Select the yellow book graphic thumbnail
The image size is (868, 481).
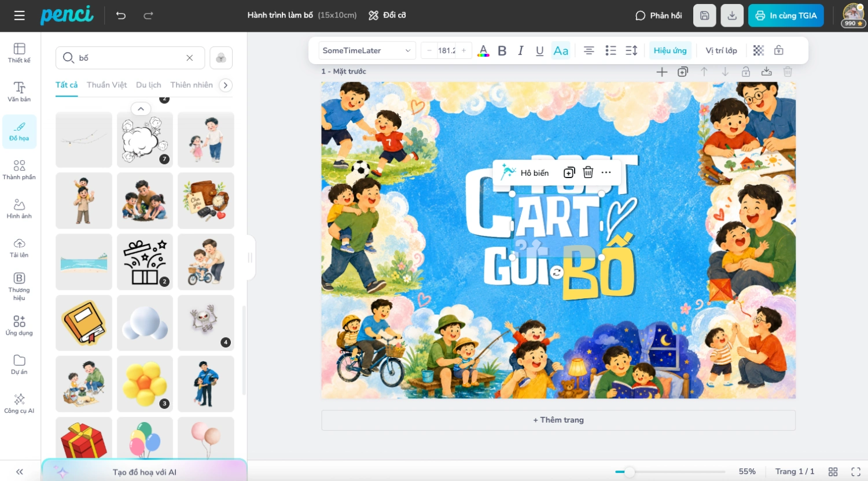[84, 323]
